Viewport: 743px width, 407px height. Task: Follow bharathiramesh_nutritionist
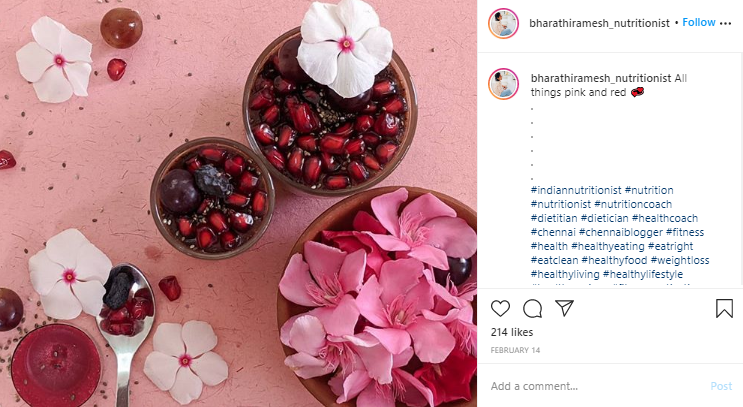coord(698,22)
